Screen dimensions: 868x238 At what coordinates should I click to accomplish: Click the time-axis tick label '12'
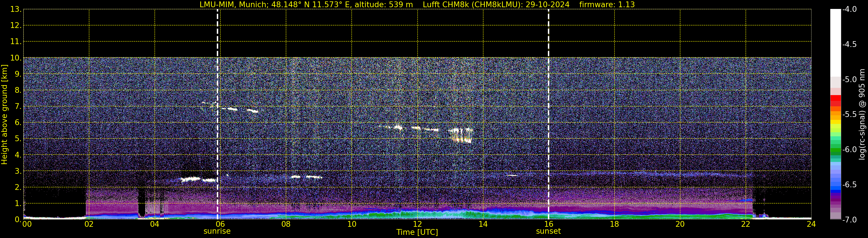coord(417,224)
